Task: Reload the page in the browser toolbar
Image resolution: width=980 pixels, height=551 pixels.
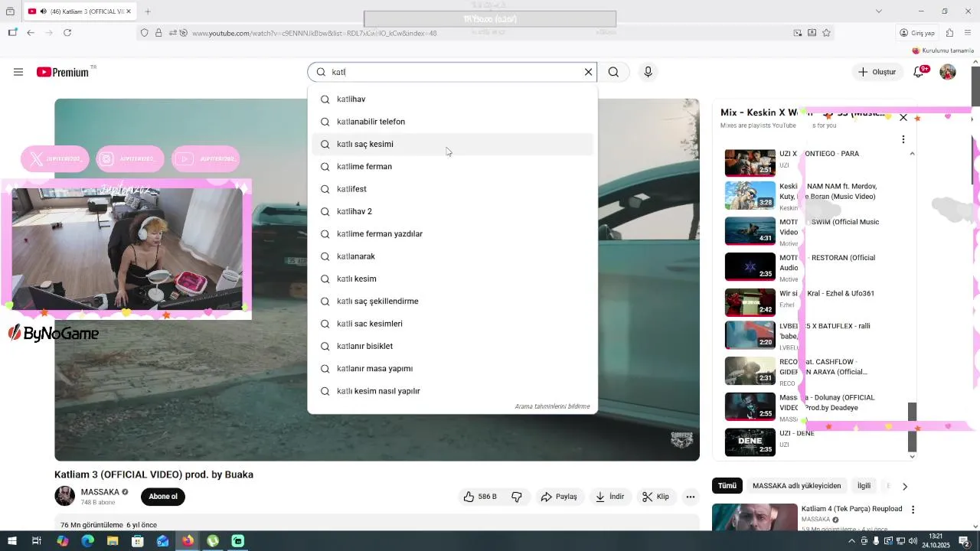Action: coord(67,33)
